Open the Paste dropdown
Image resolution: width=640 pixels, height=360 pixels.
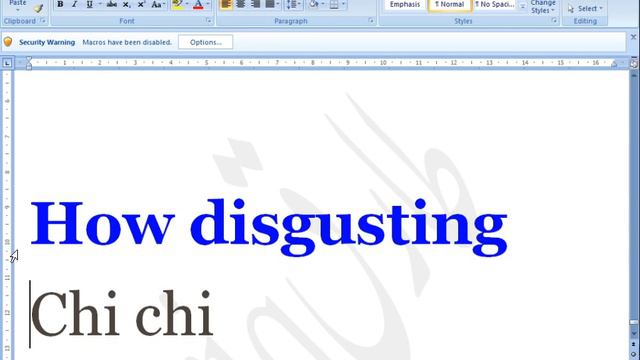click(x=18, y=5)
